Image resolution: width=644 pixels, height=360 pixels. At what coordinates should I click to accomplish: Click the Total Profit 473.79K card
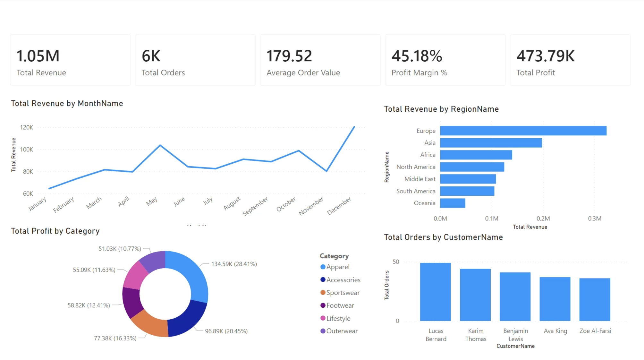click(x=570, y=60)
